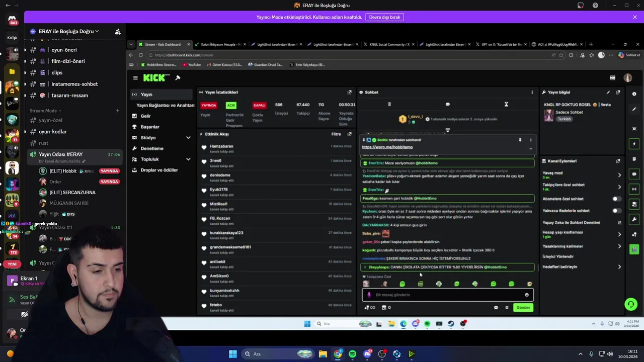Open Hesap yaşı kısıtlaması options

619,234
